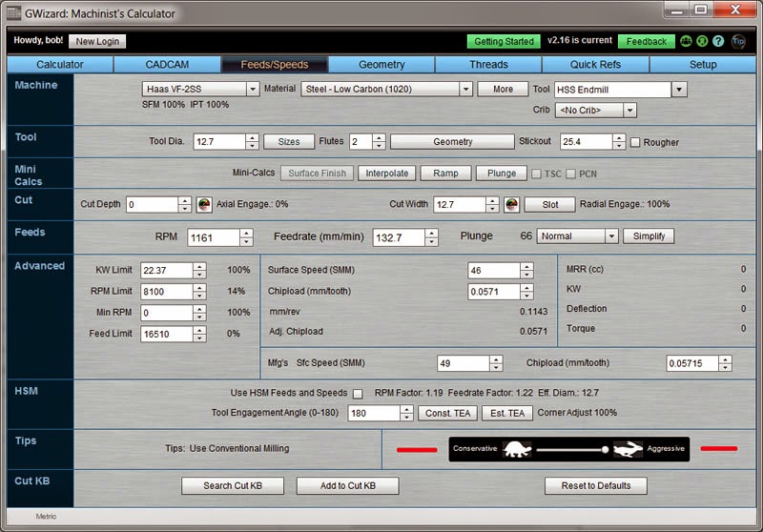Expand the Crib <No Crib> dropdown
Screen dimensions: 763x532
pyautogui.click(x=629, y=111)
